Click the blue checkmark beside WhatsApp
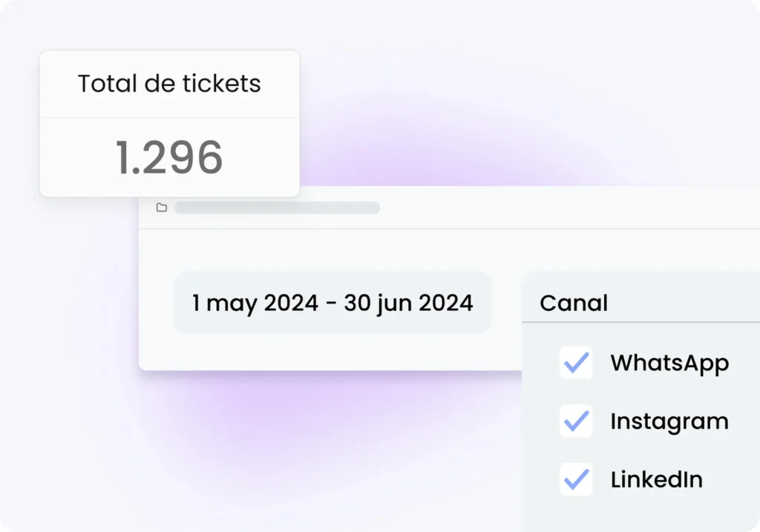Screen dimensions: 760x532 576,363
